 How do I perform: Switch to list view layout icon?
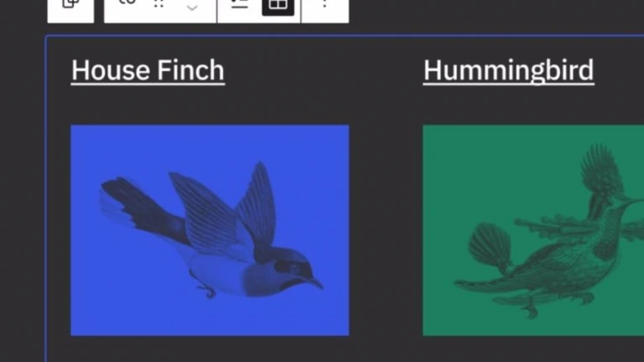point(239,3)
